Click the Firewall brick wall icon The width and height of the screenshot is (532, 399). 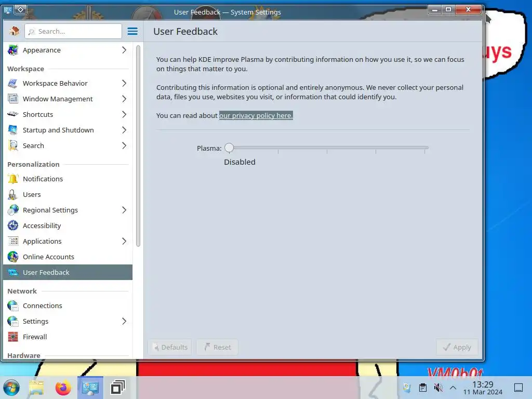tap(13, 337)
